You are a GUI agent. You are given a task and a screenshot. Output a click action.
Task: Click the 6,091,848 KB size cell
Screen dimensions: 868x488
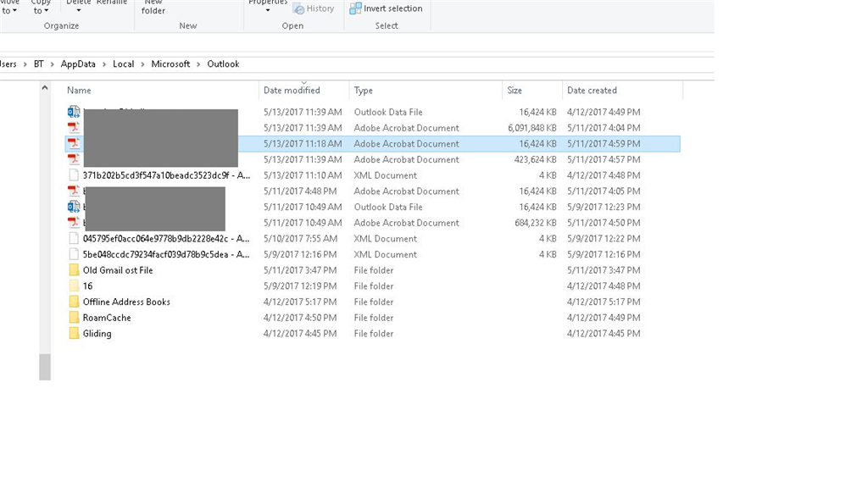click(x=532, y=128)
